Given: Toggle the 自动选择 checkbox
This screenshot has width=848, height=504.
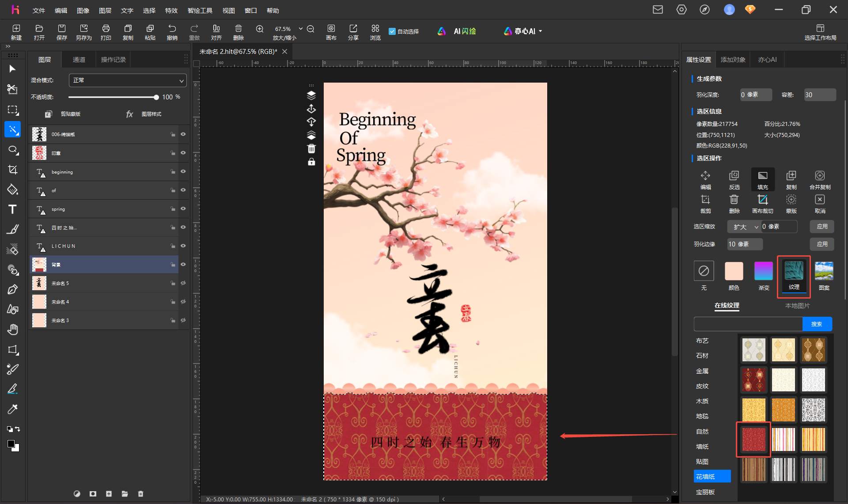Looking at the screenshot, I should click(x=392, y=31).
